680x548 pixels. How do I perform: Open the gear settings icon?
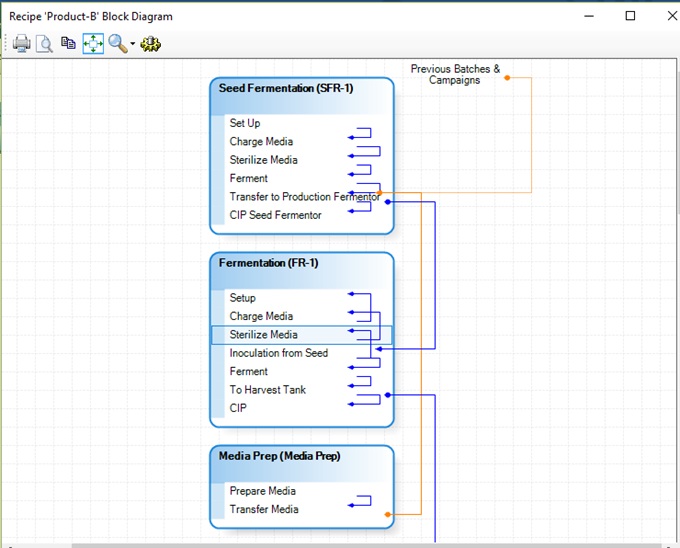151,44
